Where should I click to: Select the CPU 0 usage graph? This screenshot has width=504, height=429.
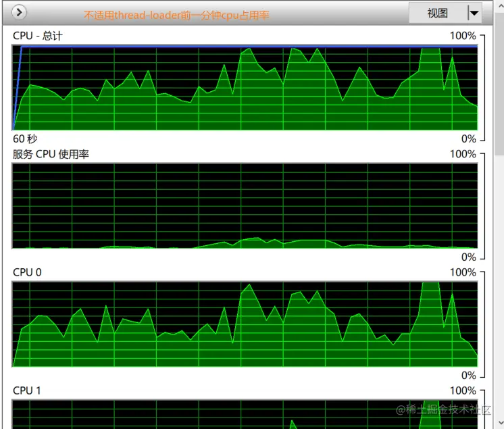click(245, 324)
